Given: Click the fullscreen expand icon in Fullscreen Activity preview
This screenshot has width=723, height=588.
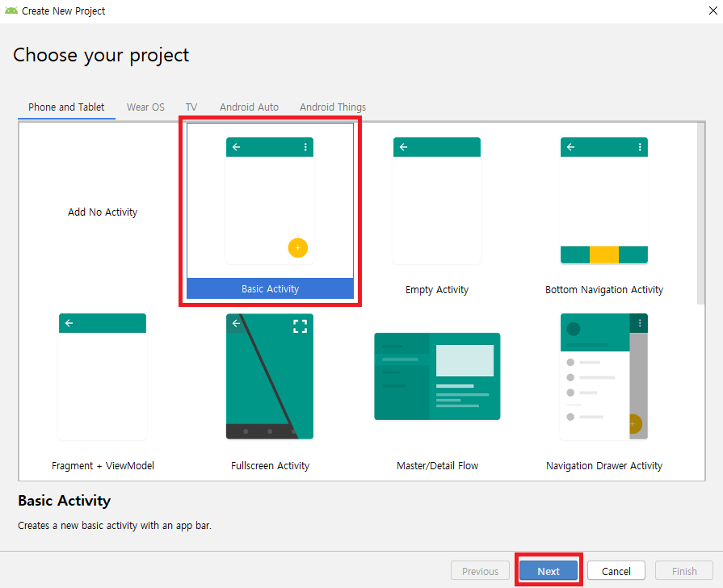Looking at the screenshot, I should [301, 326].
